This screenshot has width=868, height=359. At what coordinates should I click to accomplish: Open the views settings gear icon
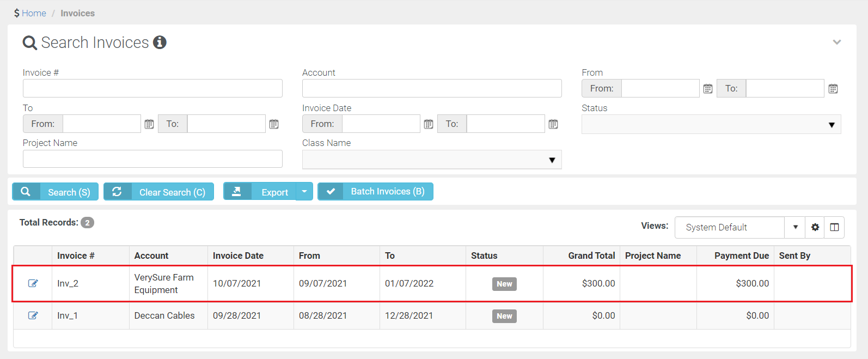point(815,227)
